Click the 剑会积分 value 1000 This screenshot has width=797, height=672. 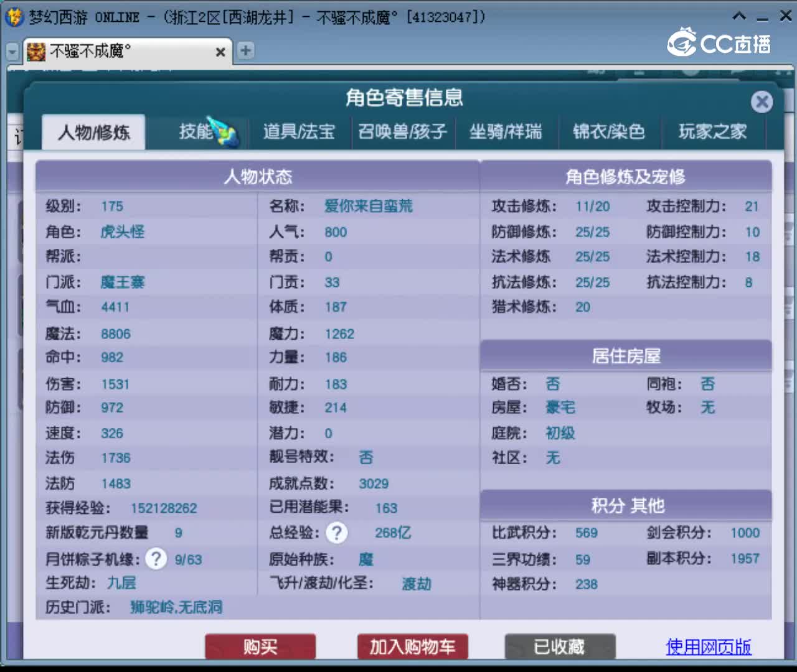745,533
